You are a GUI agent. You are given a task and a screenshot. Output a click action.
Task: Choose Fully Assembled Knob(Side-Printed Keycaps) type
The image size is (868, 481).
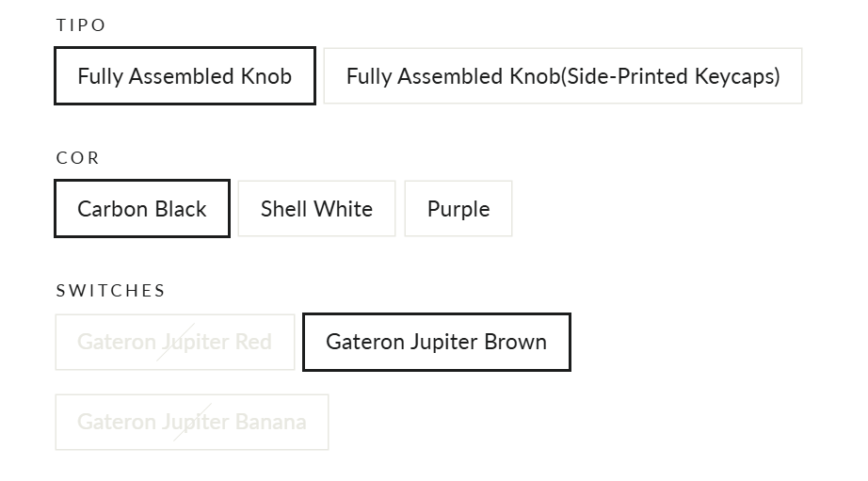tap(562, 76)
